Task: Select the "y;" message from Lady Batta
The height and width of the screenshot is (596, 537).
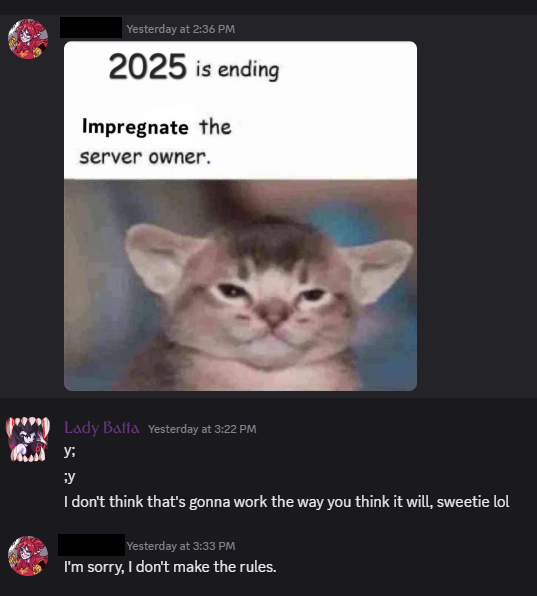Action: pyautogui.click(x=70, y=451)
